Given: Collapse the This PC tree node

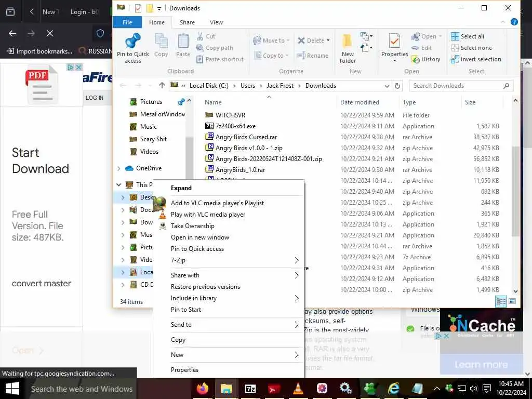Looking at the screenshot, I should point(119,184).
